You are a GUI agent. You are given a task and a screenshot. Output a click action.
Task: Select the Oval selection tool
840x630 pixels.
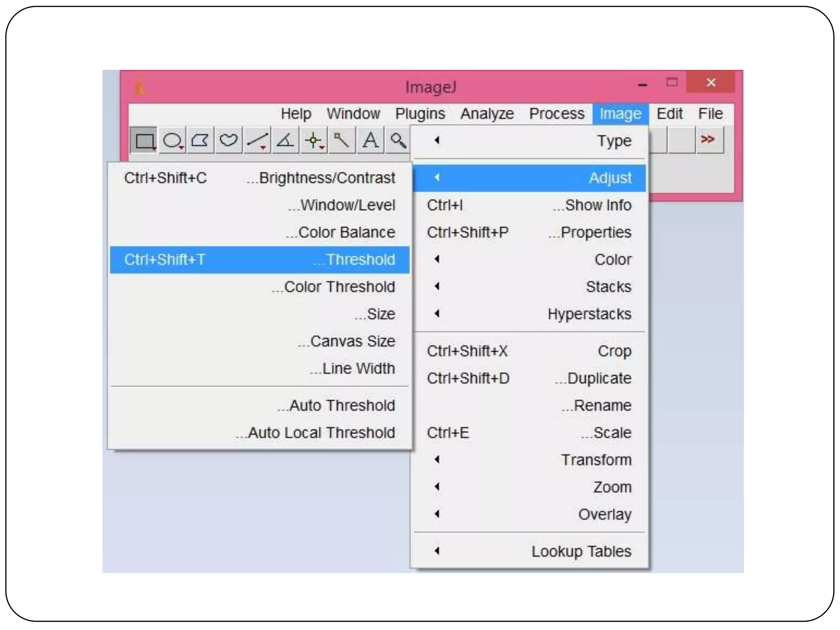pyautogui.click(x=172, y=141)
